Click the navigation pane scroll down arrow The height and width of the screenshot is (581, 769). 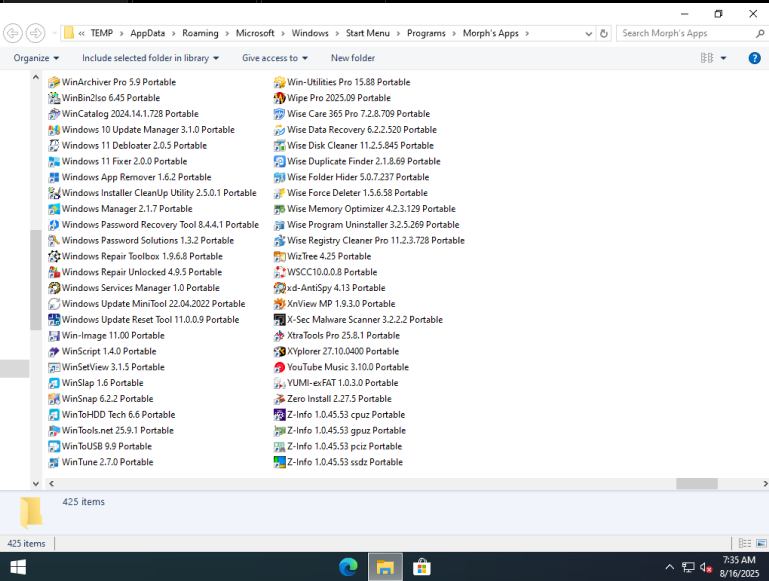coord(35,483)
